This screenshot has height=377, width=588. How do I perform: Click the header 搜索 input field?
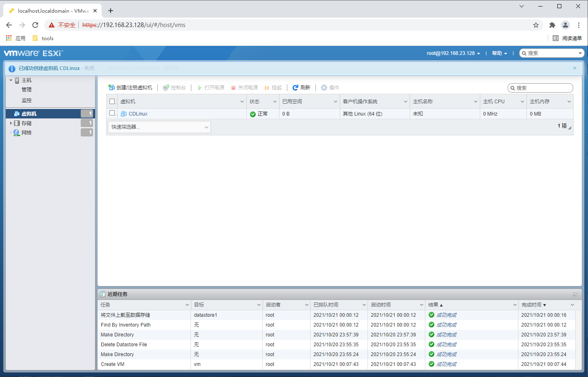click(x=552, y=53)
